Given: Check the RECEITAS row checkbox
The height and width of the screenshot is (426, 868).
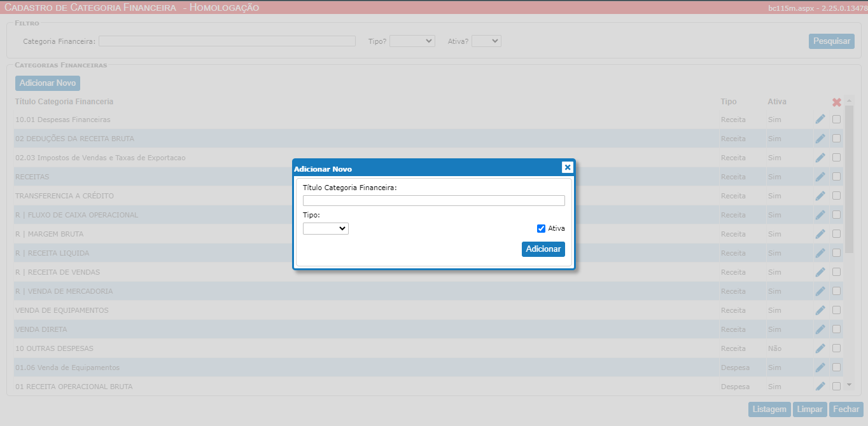Looking at the screenshot, I should coord(837,176).
